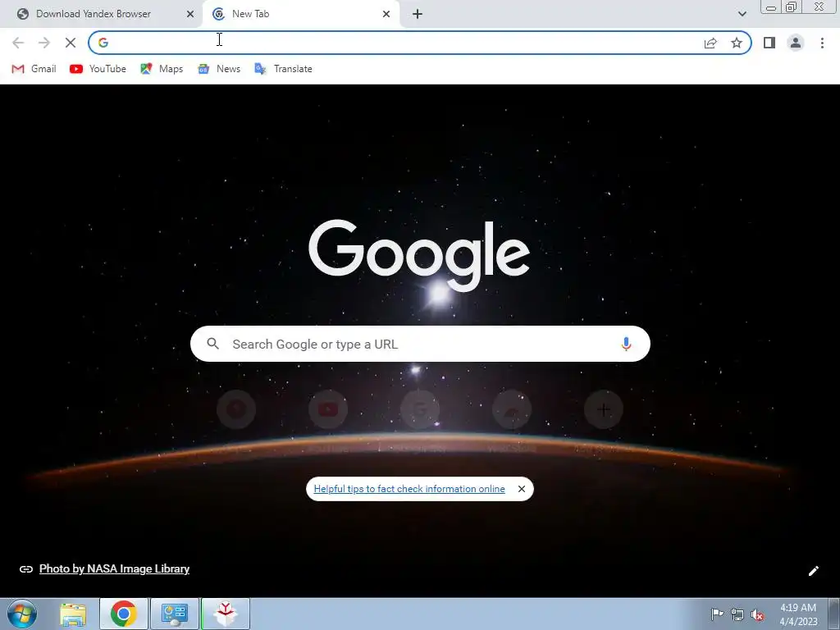
Task: Start voice search with microphone icon
Action: click(626, 344)
